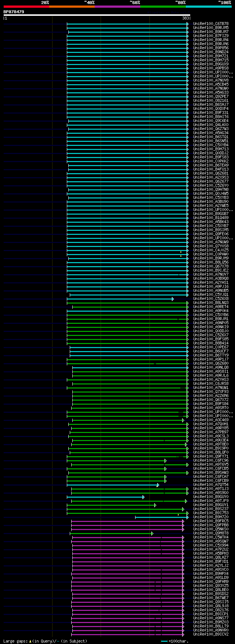Select the purple ~60% identity legend segment
Image resolution: width=235 pixels, height=644 pixels.
pos(117,7)
